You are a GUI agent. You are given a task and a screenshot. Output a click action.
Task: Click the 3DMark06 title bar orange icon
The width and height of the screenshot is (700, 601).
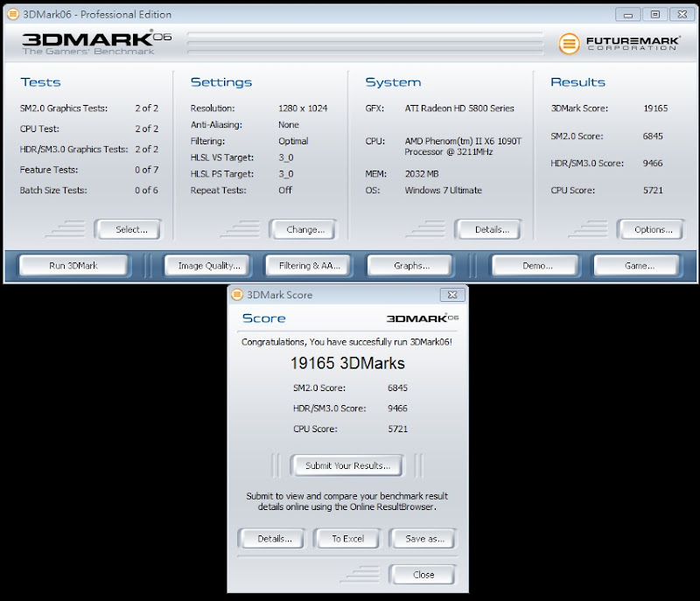[x=13, y=14]
